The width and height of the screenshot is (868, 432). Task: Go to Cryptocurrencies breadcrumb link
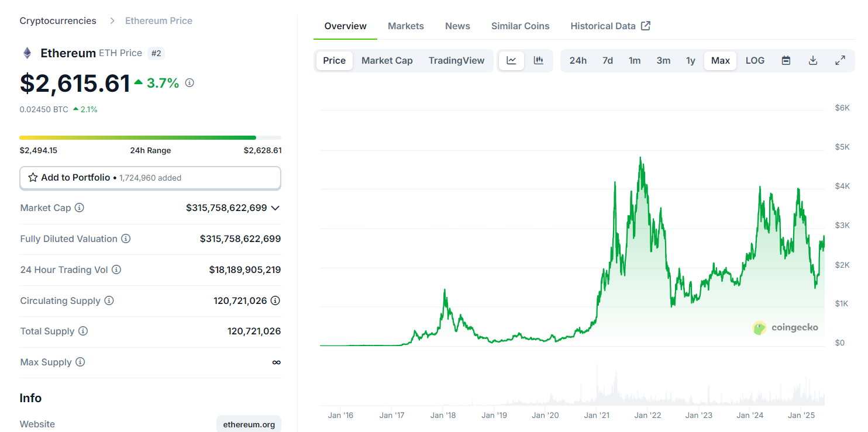[58, 20]
